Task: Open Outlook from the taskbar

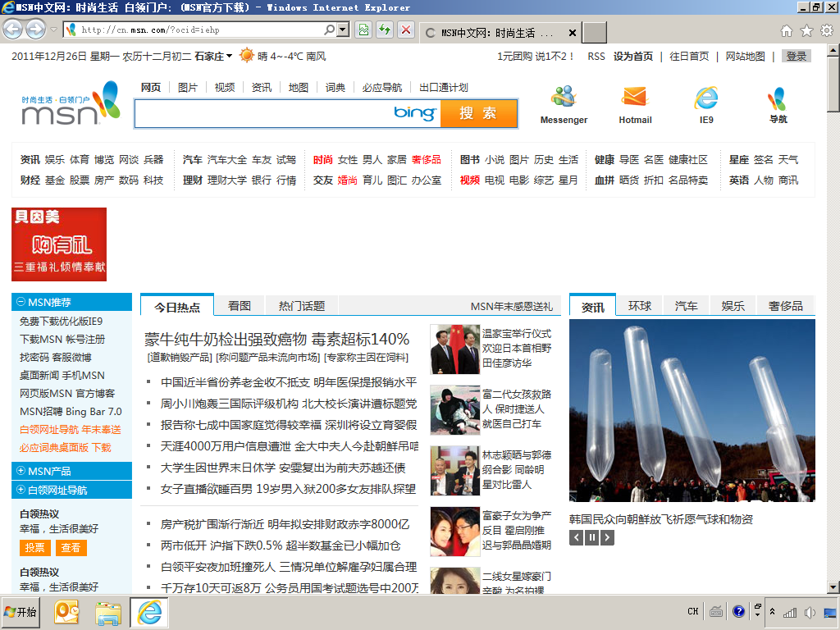Action: click(x=67, y=612)
